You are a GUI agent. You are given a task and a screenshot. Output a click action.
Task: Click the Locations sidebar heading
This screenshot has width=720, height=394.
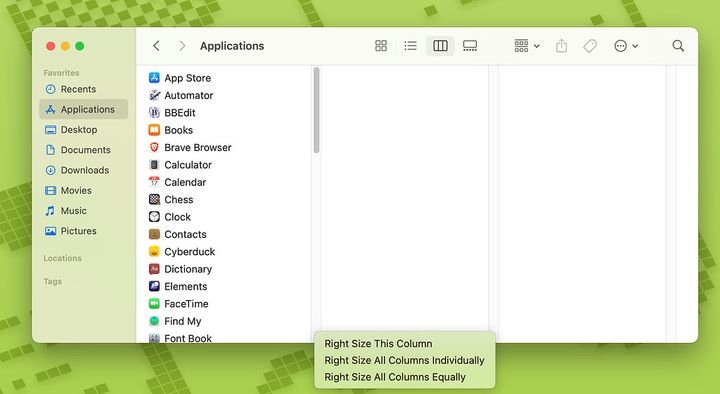62,258
